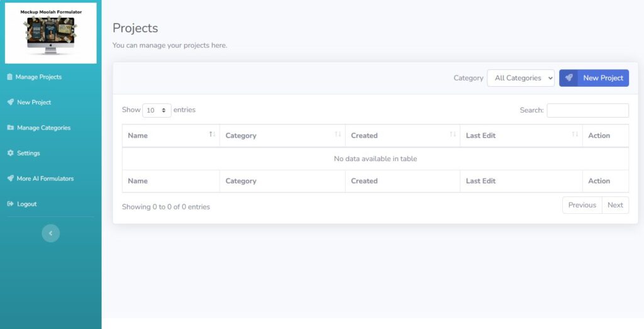This screenshot has height=329, width=644.
Task: Sort table by Created column arrows
Action: coord(453,135)
